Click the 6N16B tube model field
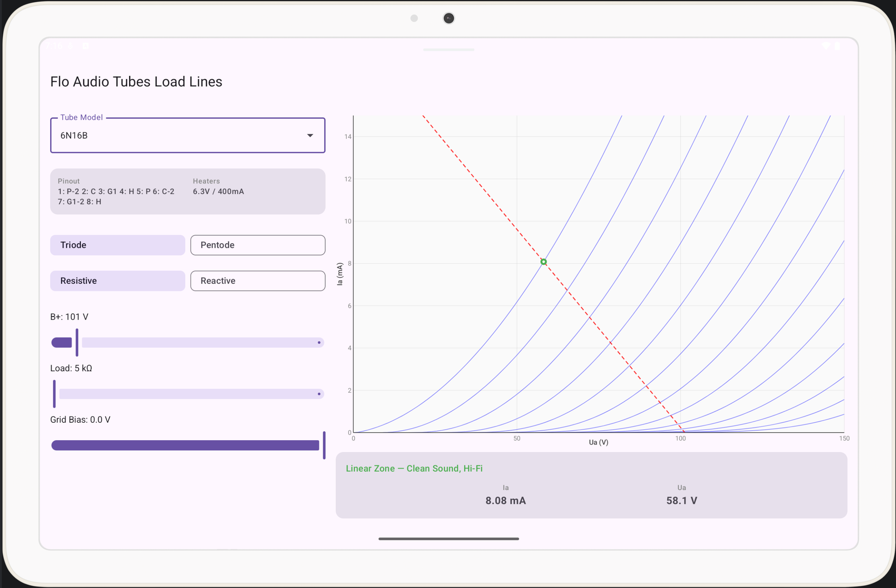Screen dimensions: 896x588 (x=188, y=135)
